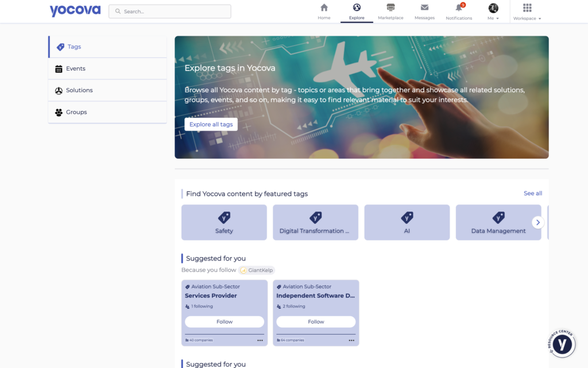Click the Explore all tags button

point(211,124)
